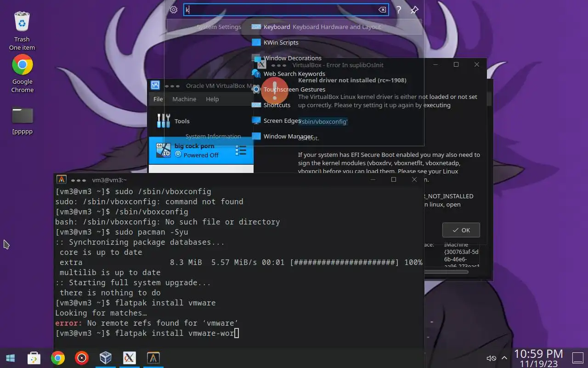Open the Trash desktop icon
The width and height of the screenshot is (588, 368).
tap(22, 30)
